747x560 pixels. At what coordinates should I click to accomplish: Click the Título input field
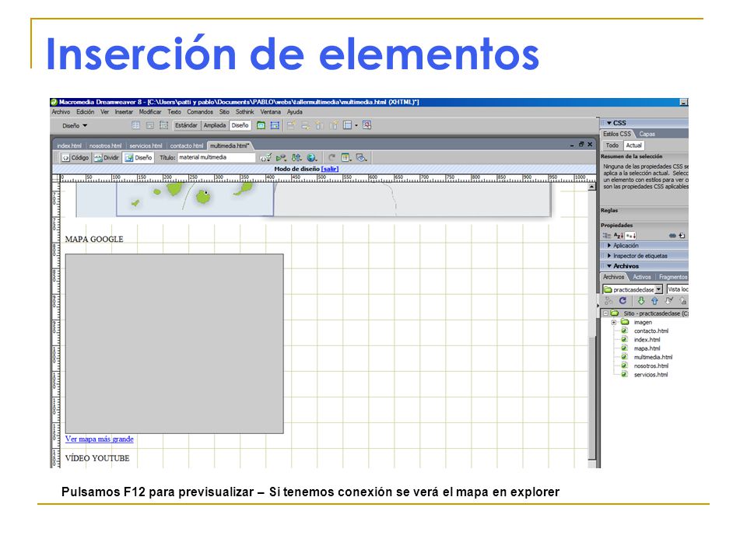[217, 158]
